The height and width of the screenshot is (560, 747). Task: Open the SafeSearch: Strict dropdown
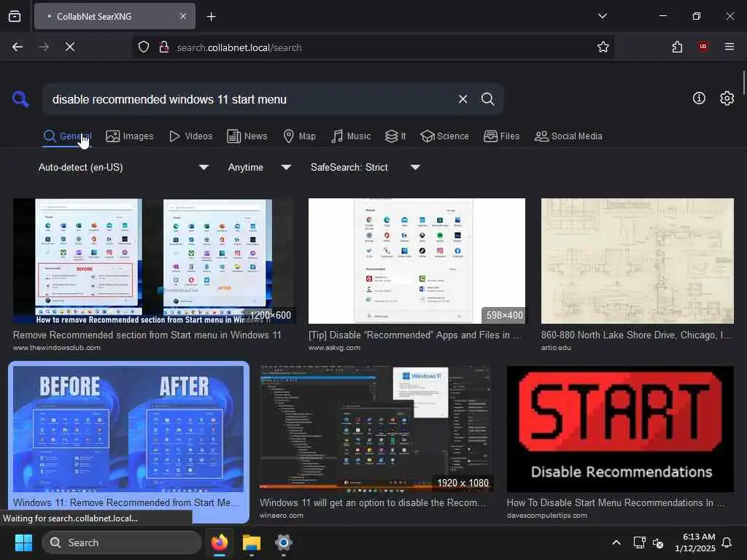coord(365,167)
